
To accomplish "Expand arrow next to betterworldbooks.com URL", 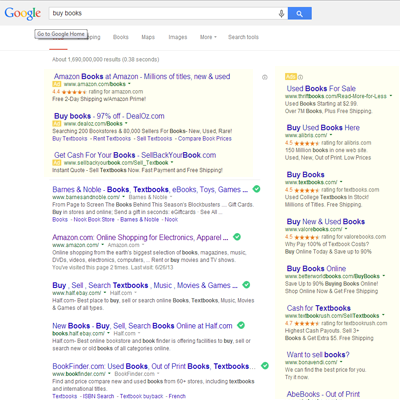I will [384, 276].
